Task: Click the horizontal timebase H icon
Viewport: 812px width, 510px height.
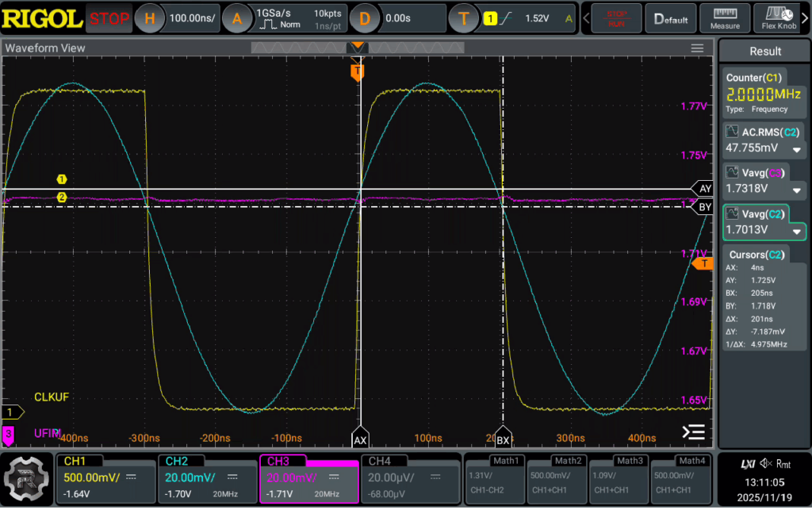Action: [x=150, y=18]
